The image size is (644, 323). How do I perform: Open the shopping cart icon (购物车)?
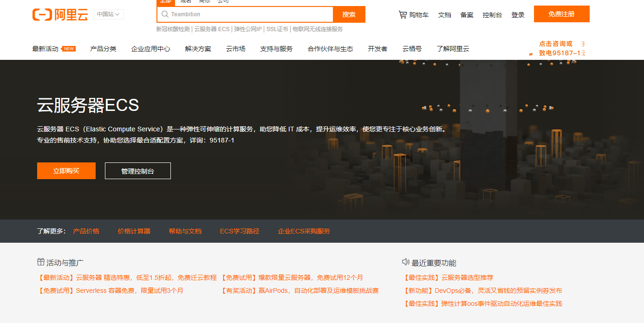click(403, 14)
